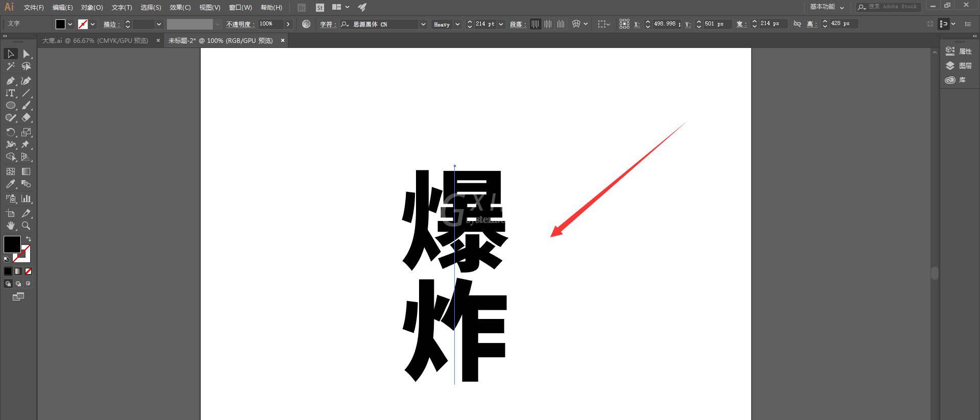Change the screen mode button
This screenshot has height=420, width=980.
[18, 297]
